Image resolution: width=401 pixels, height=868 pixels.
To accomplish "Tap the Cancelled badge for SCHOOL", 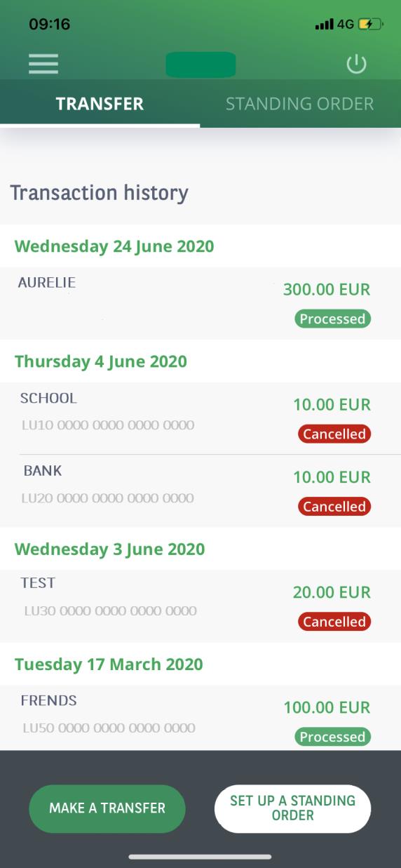I will (x=334, y=434).
